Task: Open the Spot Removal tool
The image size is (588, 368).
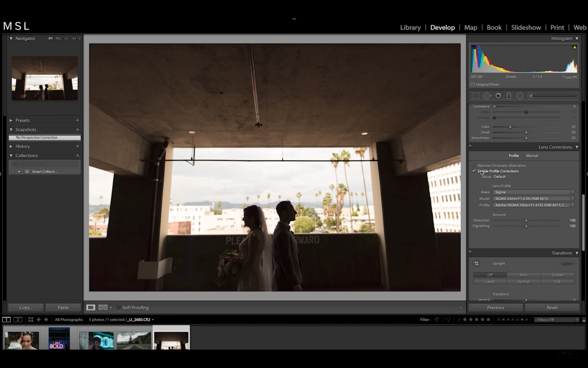Action: click(x=488, y=96)
